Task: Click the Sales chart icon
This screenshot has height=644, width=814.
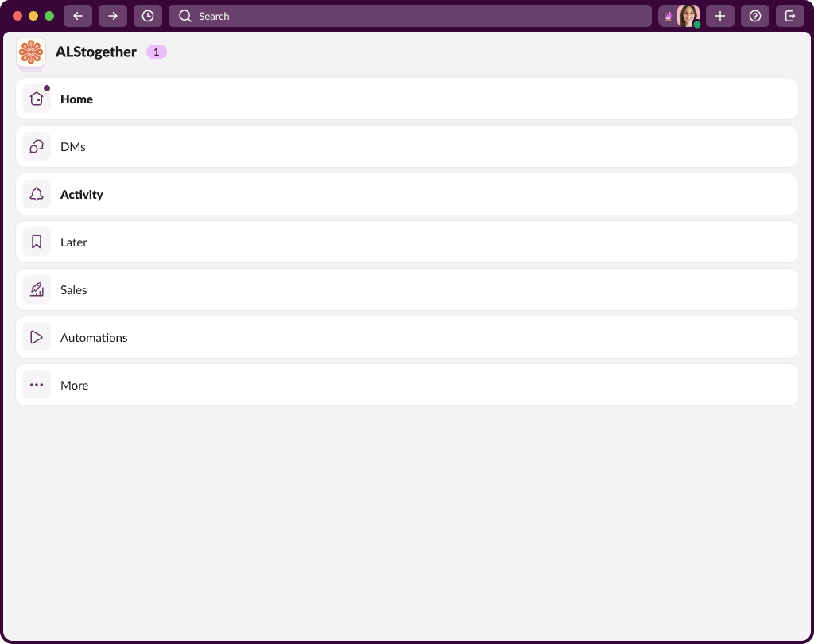Action: [x=36, y=289]
